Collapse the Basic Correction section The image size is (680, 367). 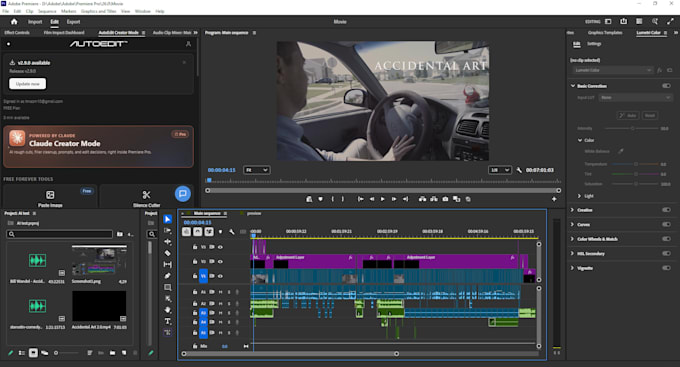click(x=573, y=86)
